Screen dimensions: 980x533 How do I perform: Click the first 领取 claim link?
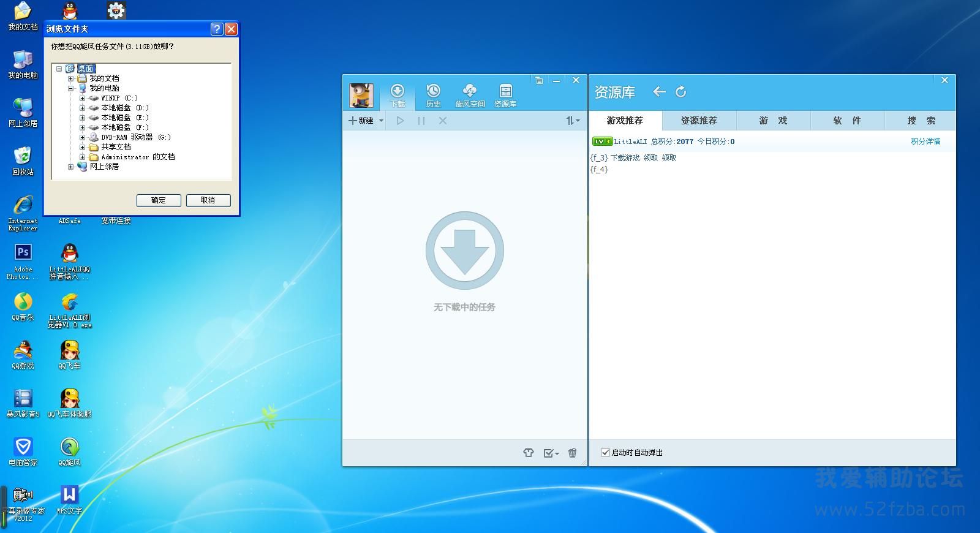click(650, 158)
